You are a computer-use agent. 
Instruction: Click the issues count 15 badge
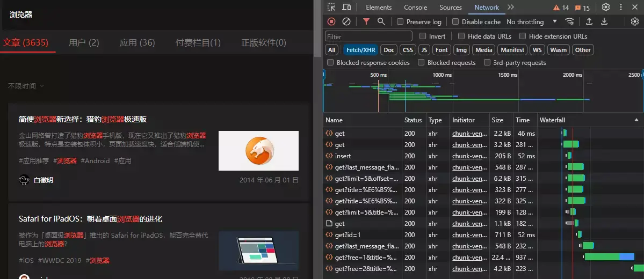(582, 8)
